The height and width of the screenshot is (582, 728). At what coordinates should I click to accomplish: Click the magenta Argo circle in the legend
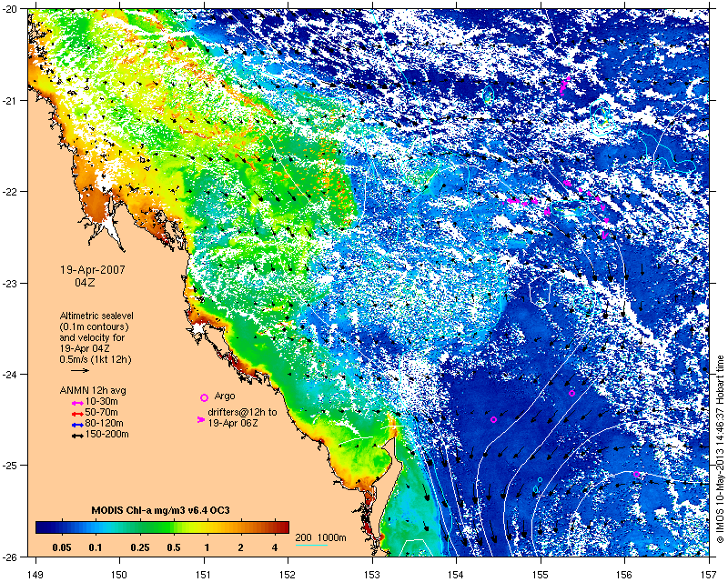(x=204, y=397)
